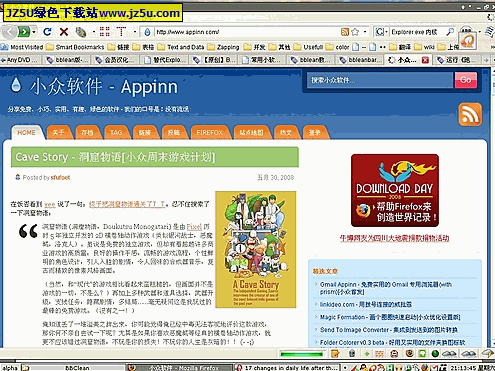
Task: Stop loading with the red X icon
Action: 64,32
